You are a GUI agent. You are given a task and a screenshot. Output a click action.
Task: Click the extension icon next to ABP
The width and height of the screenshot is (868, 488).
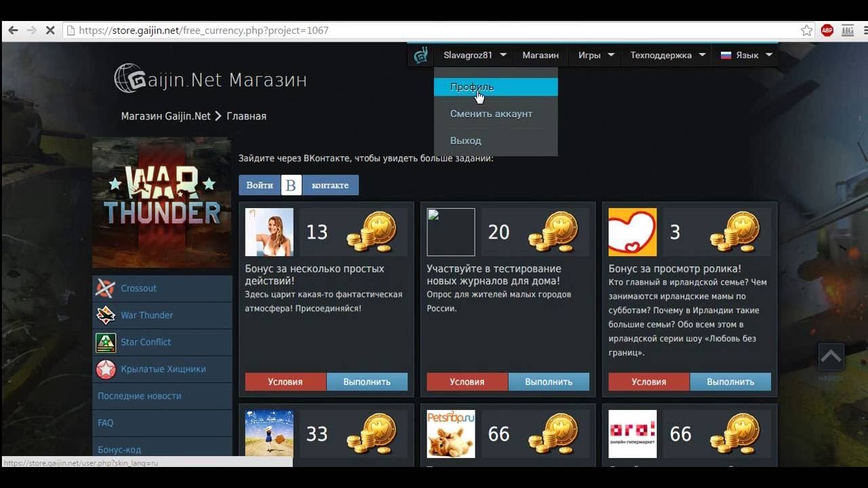(847, 30)
